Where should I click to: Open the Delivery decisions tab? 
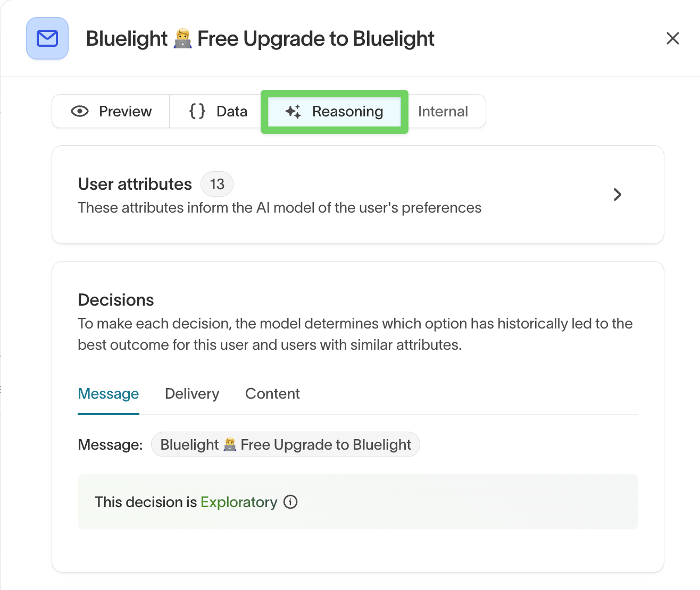click(x=192, y=393)
